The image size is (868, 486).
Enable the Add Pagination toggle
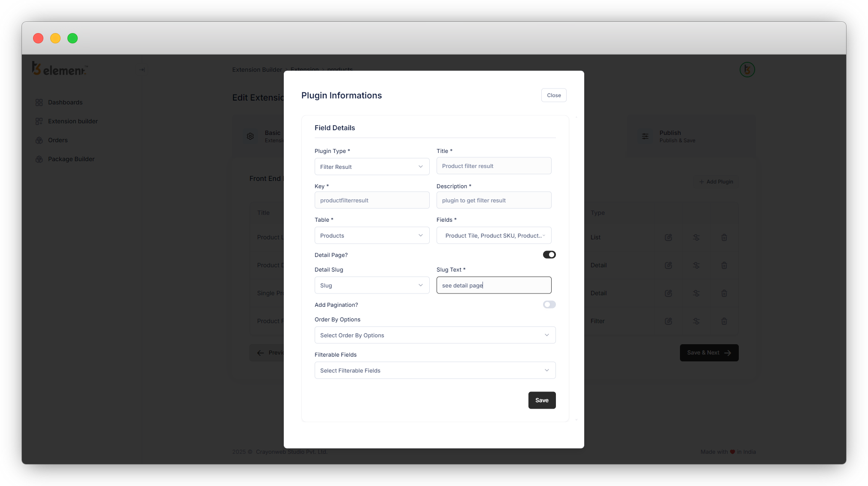(549, 305)
